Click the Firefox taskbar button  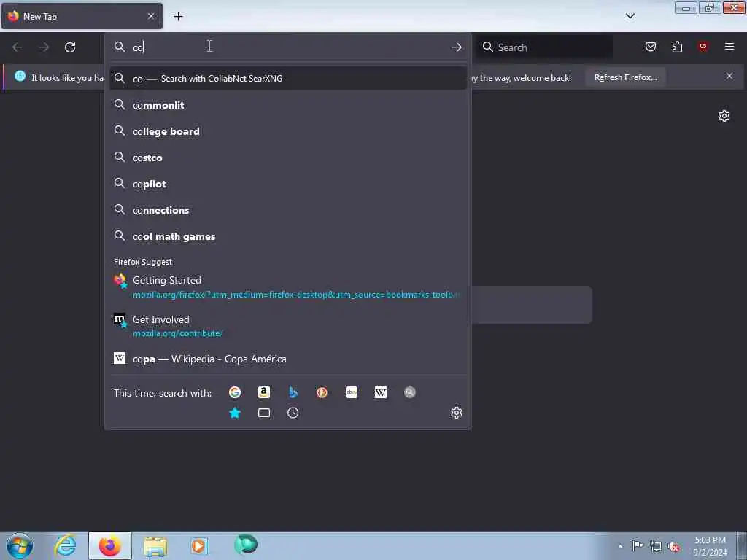pos(110,545)
